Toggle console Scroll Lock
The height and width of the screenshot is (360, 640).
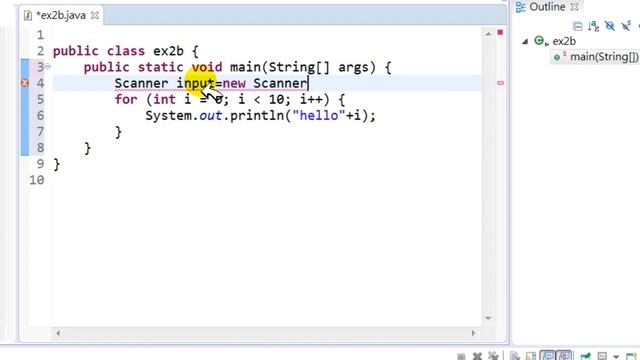pos(531,356)
